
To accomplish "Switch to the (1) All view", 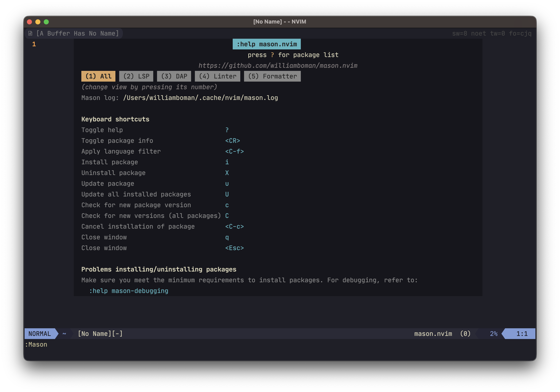I will 98,76.
